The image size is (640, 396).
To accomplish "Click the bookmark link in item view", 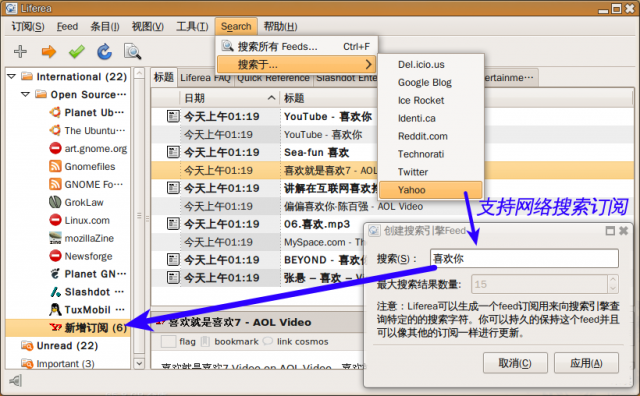I will pos(236,341).
